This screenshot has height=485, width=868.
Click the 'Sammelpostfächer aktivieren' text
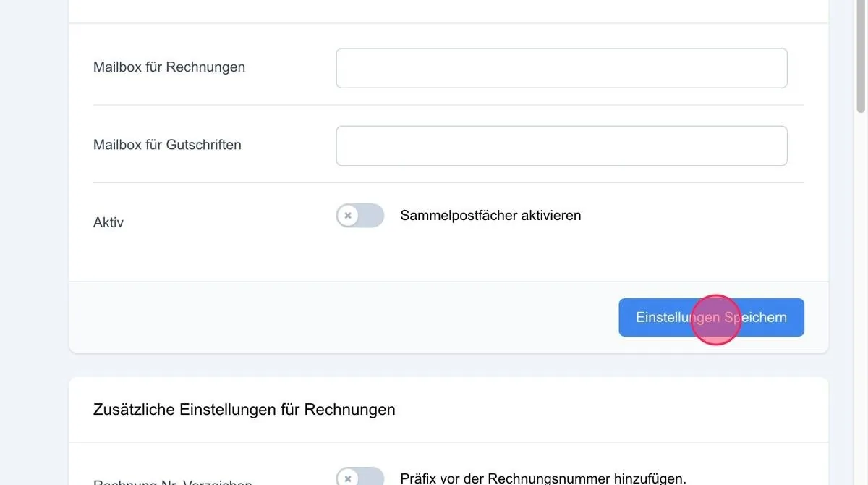[x=490, y=216]
